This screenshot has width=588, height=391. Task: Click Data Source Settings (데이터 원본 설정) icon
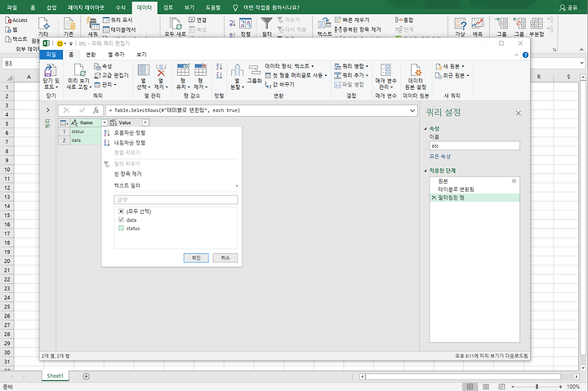(416, 70)
